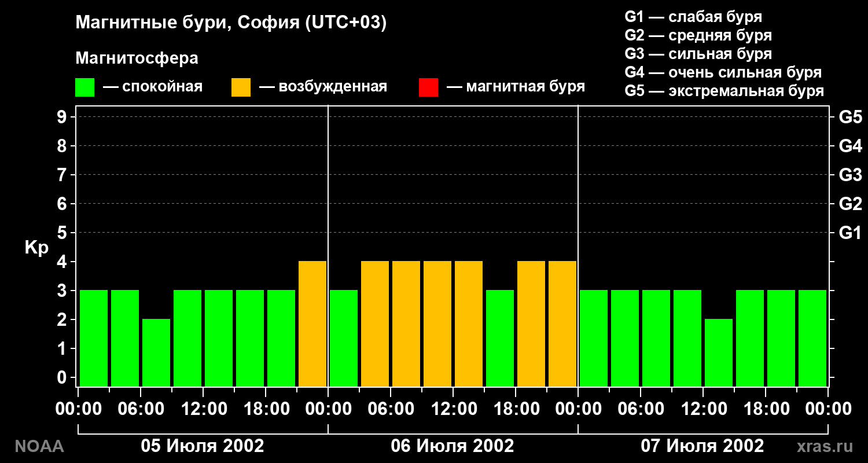Click the '— спокойная' legend label
868x463 pixels.
pos(153,87)
